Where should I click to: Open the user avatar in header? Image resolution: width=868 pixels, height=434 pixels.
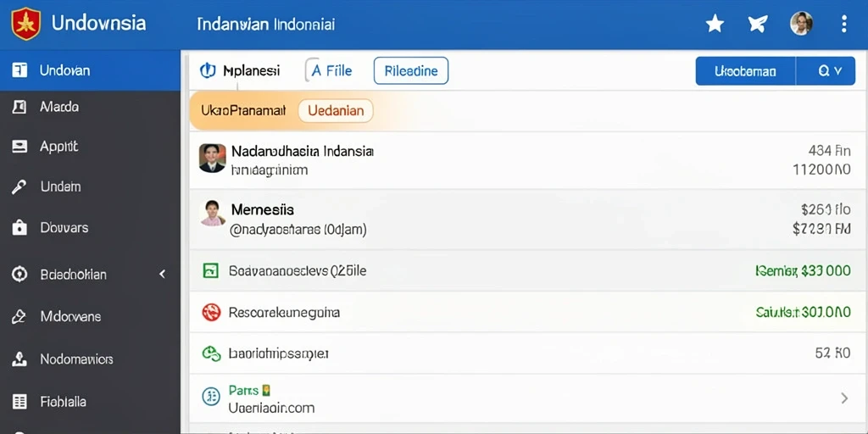coord(801,24)
